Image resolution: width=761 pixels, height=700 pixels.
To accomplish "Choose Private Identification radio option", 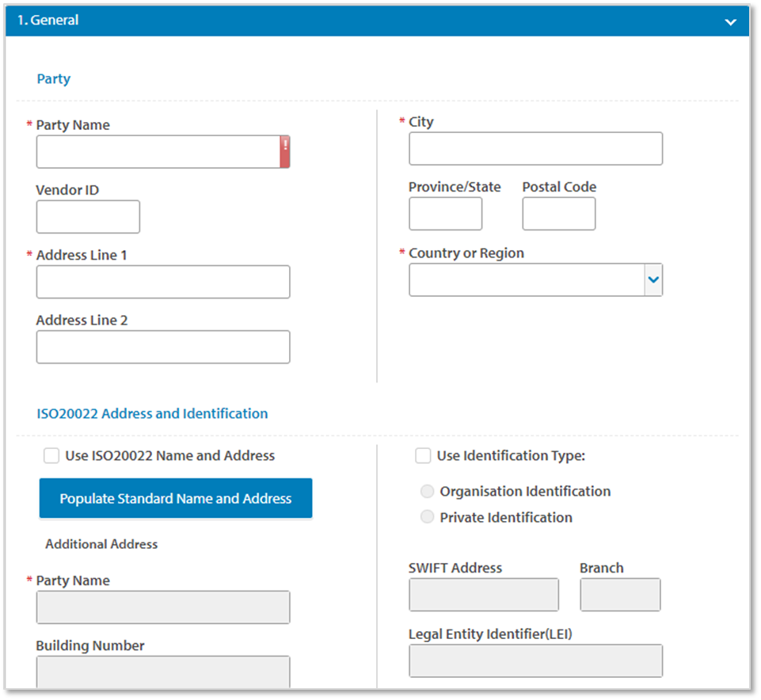I will (x=428, y=517).
